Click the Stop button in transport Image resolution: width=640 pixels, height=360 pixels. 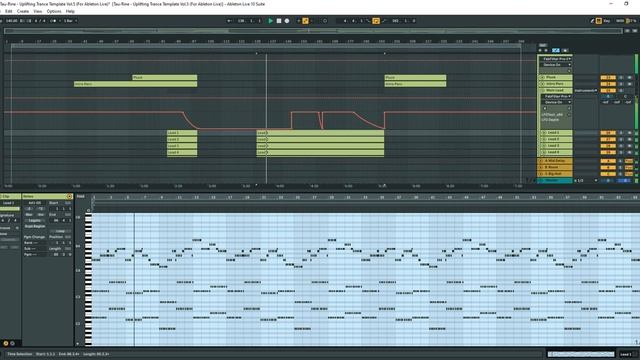click(x=279, y=21)
